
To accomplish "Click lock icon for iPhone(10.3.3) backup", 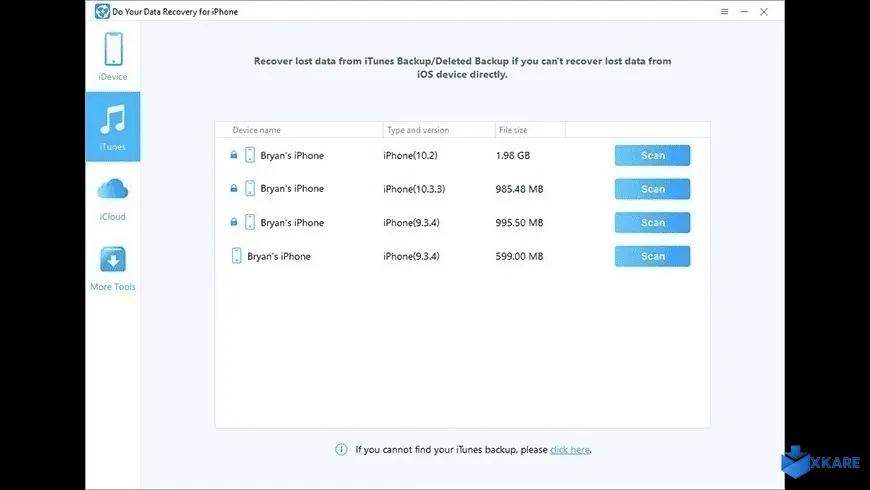I will click(x=234, y=188).
